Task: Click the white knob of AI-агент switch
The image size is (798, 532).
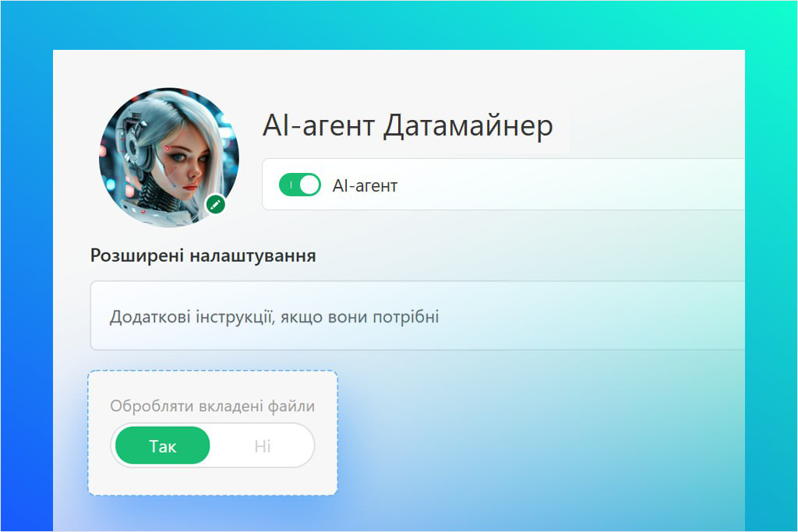Action: click(309, 185)
